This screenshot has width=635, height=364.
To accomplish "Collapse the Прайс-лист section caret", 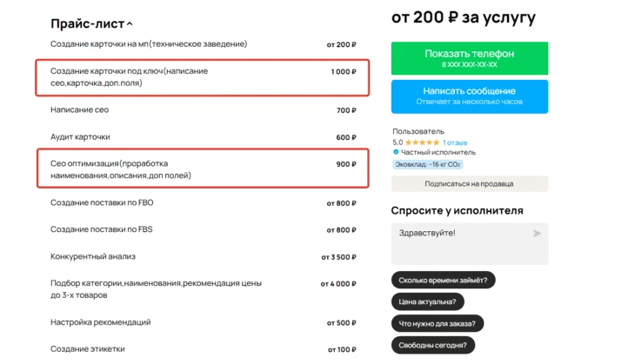I will (x=130, y=24).
